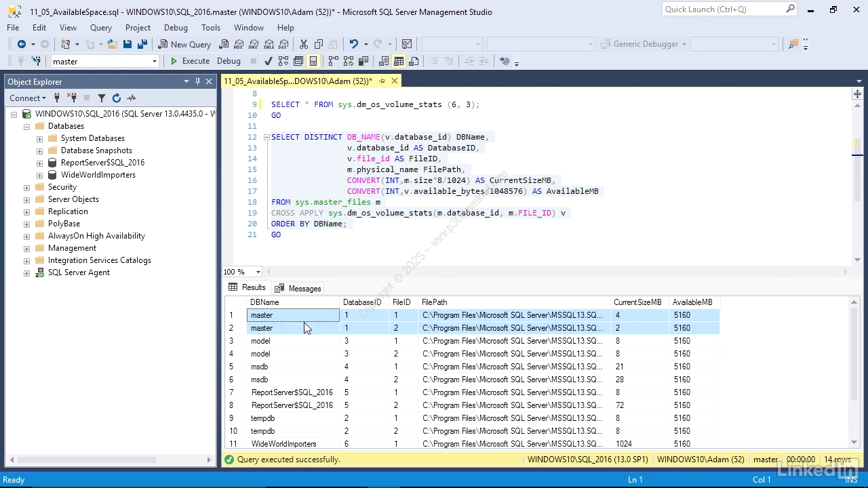
Task: Click the Navigate Backward arrow icon
Action: click(x=22, y=44)
